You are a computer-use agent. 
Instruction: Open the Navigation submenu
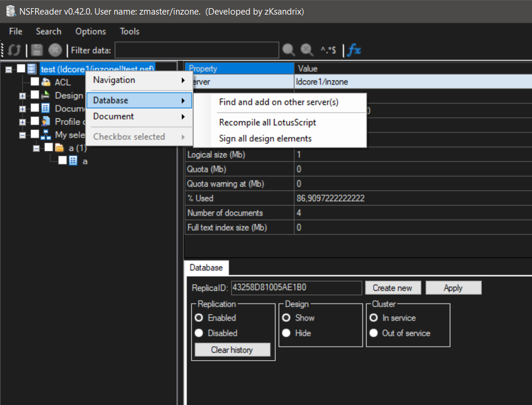click(139, 80)
